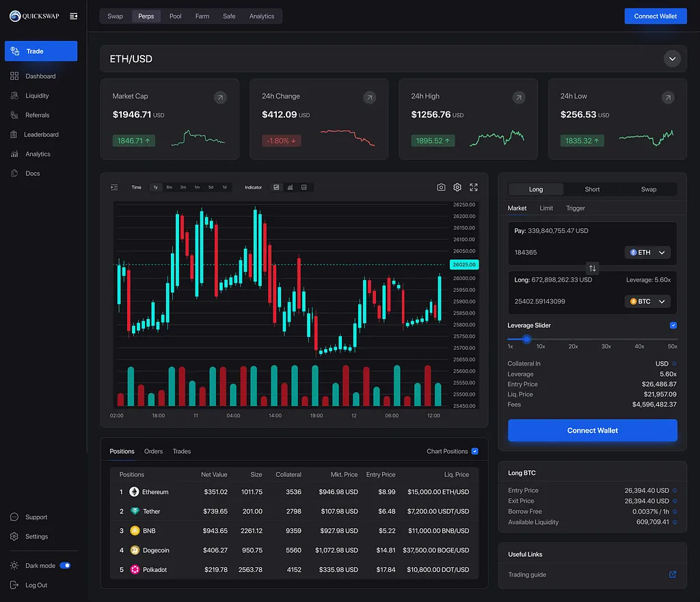Open Analytics in the left sidebar
This screenshot has width=700, height=602.
(30, 154)
